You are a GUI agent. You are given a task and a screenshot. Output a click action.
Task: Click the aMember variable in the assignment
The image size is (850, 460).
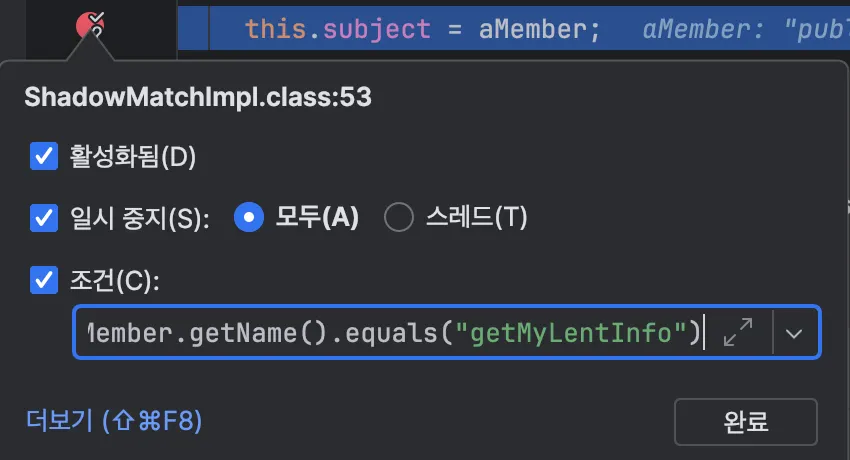(538, 28)
